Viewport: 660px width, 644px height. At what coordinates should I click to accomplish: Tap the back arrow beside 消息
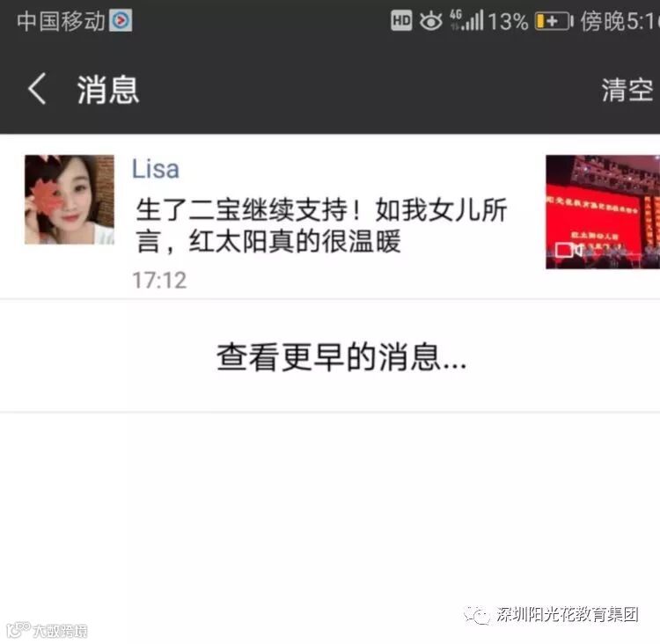coord(37,88)
